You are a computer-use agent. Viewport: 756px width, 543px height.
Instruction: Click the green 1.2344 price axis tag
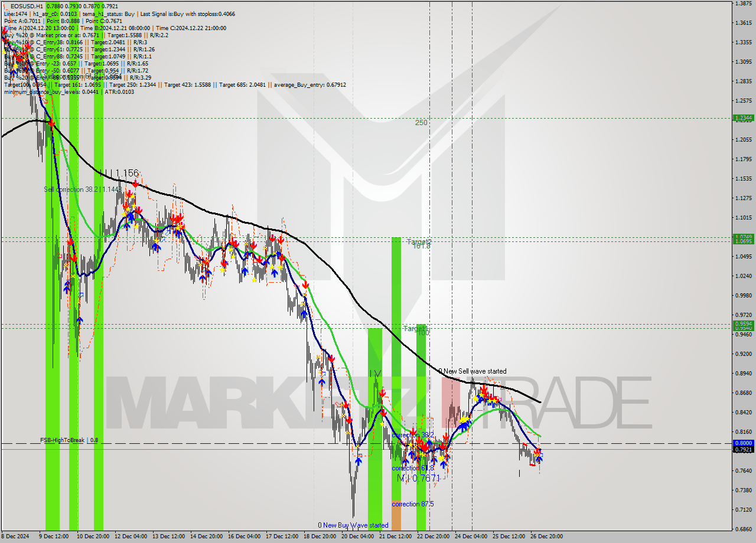click(743, 118)
